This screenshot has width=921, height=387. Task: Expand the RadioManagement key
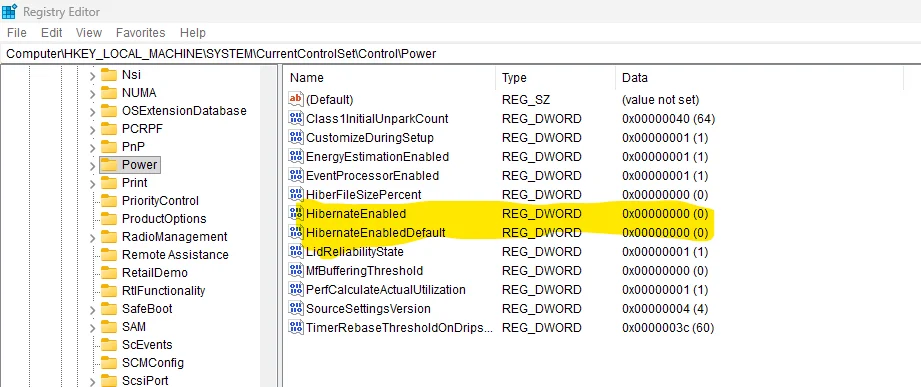(92, 238)
